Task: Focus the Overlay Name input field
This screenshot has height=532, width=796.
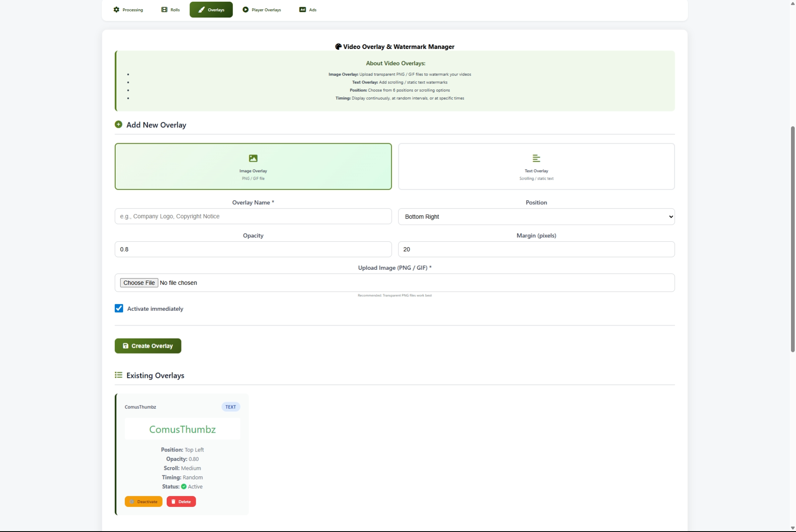Action: click(253, 217)
